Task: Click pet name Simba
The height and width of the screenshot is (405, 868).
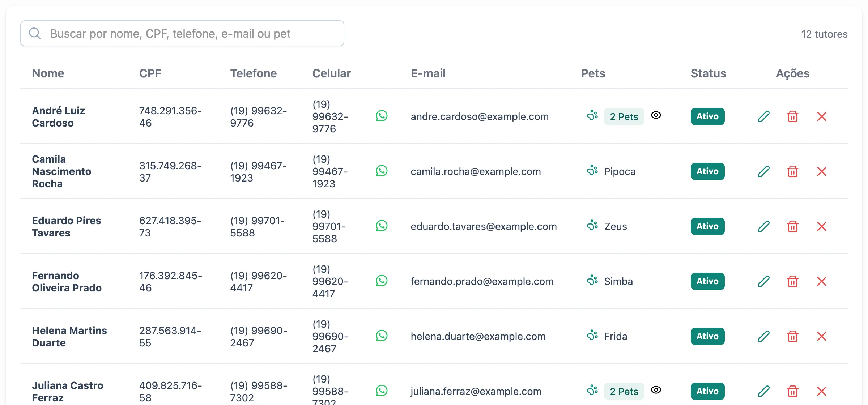Action: (618, 281)
